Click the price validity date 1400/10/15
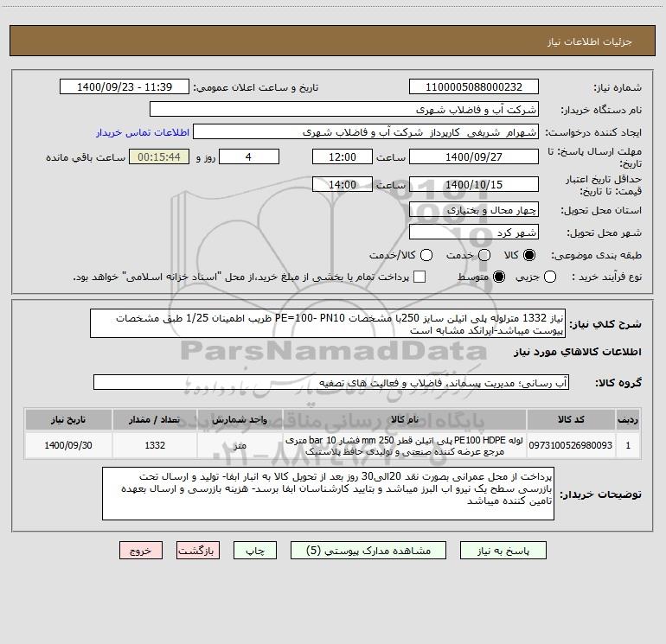 point(474,184)
